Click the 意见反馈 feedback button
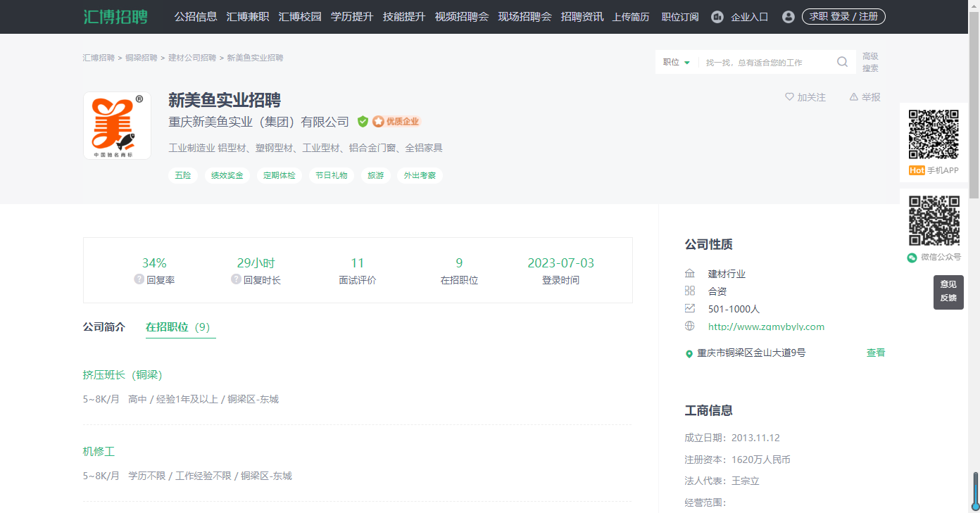The height and width of the screenshot is (513, 980). coord(948,291)
